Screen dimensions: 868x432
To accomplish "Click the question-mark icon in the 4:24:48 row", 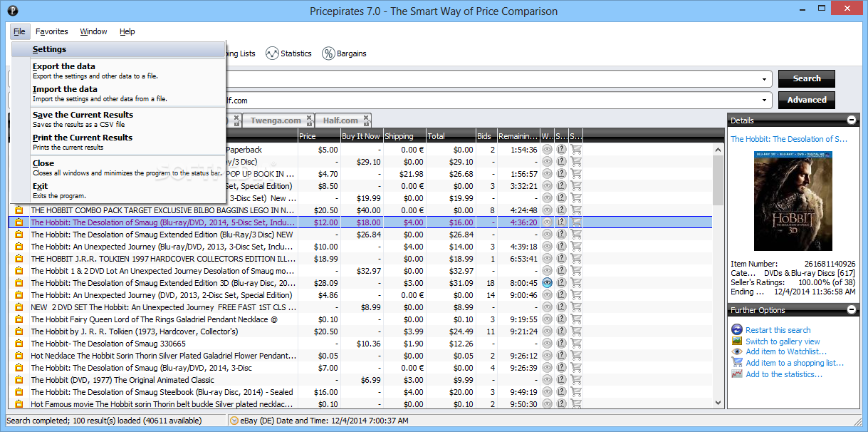I will point(561,210).
